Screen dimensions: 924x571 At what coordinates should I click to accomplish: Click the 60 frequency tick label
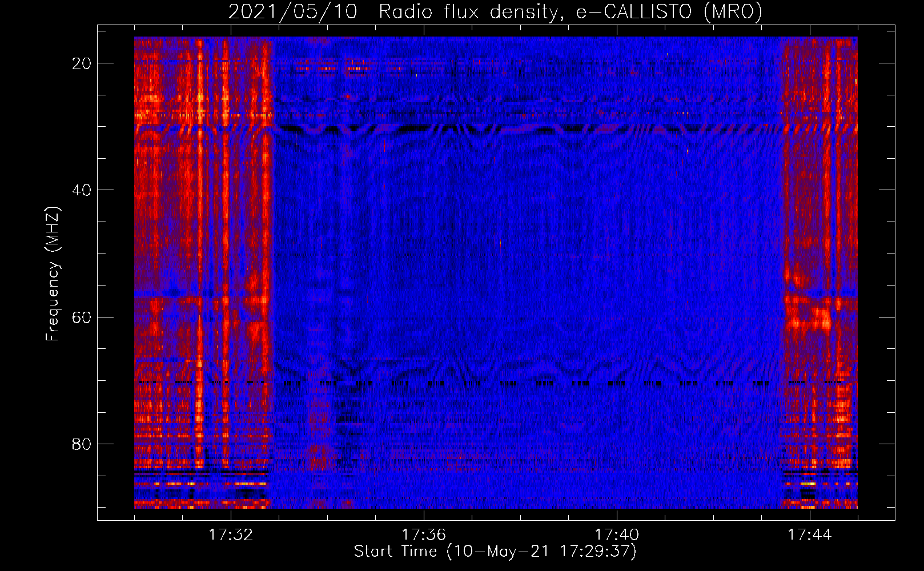(82, 317)
